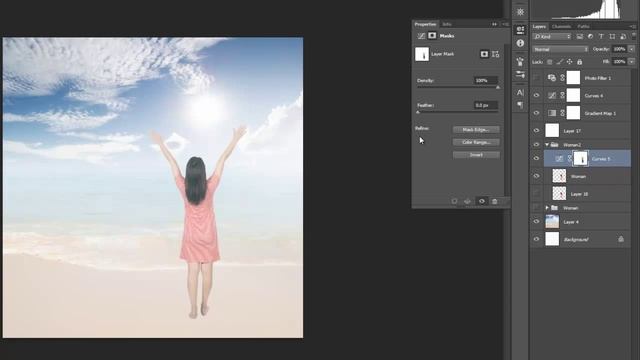Filter layers by smart objects
This screenshot has height=360, width=640.
(x=623, y=37)
